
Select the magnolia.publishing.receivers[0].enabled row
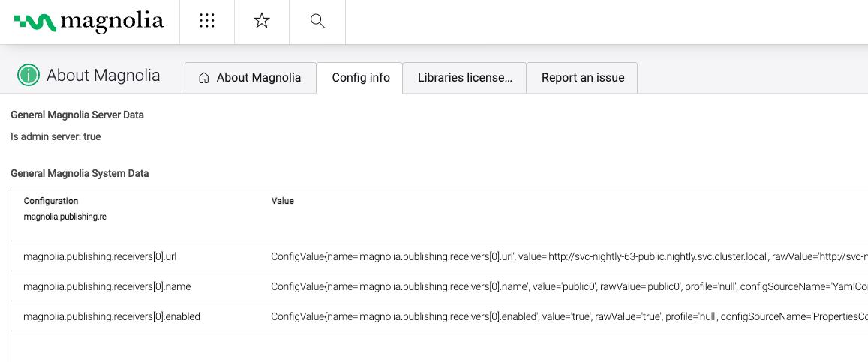(x=112, y=316)
